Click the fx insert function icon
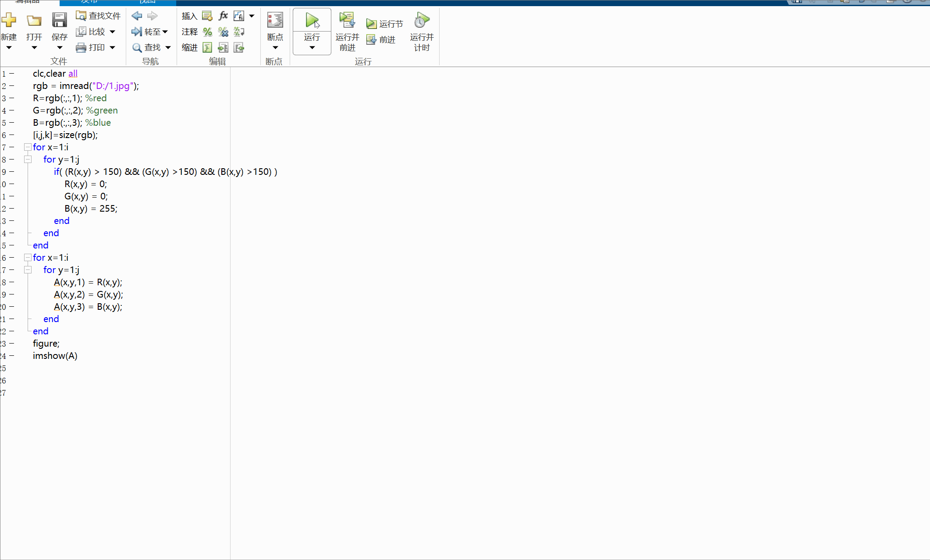Viewport: 930px width, 560px height. 223,16
